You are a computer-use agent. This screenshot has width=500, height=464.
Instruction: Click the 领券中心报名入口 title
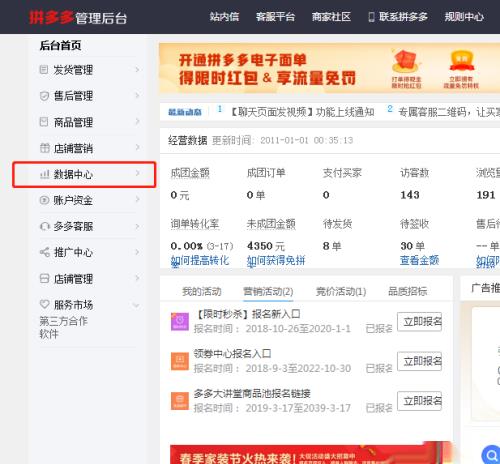[232, 354]
